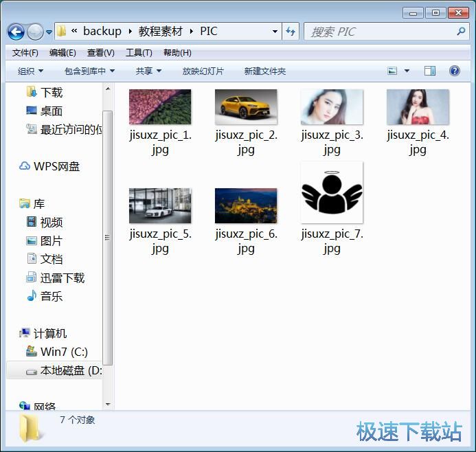Viewport: 476px width, 452px height.
Task: Select 库 in navigation pane
Action: coord(32,204)
